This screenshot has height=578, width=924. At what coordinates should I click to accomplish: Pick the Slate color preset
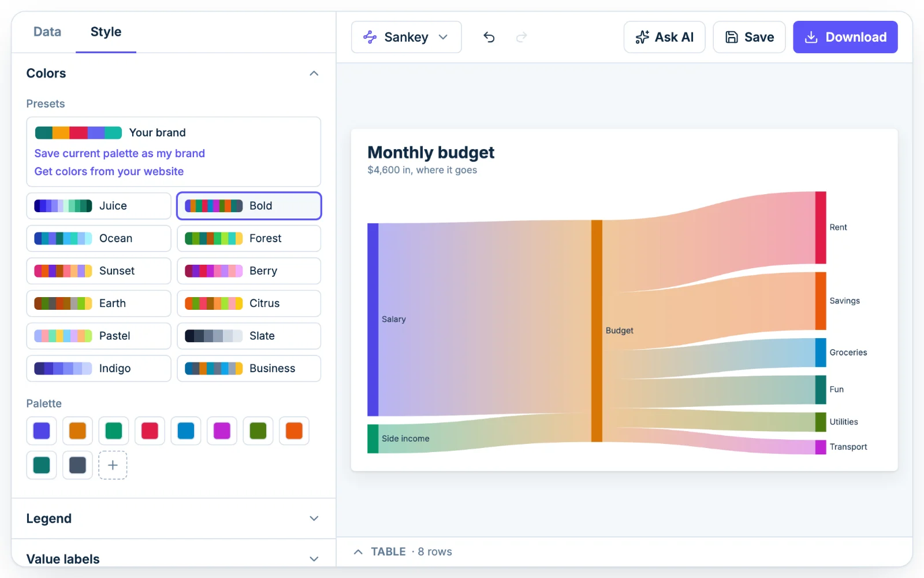point(249,336)
